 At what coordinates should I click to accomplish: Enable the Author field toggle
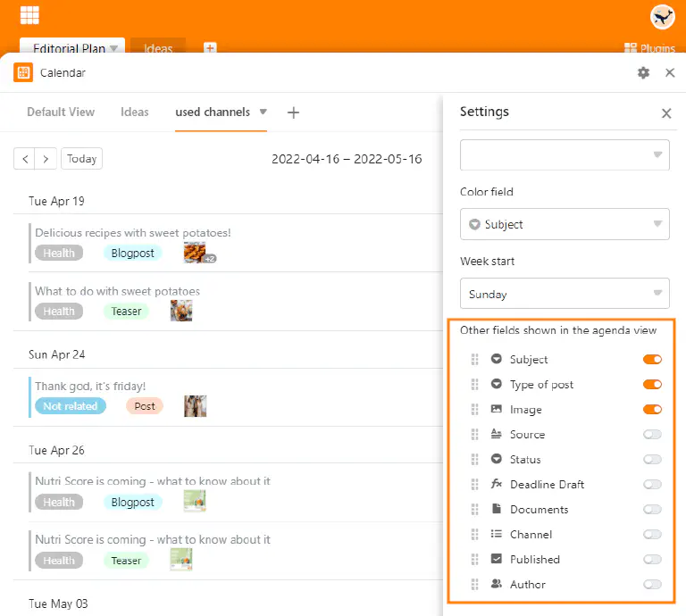tap(652, 585)
